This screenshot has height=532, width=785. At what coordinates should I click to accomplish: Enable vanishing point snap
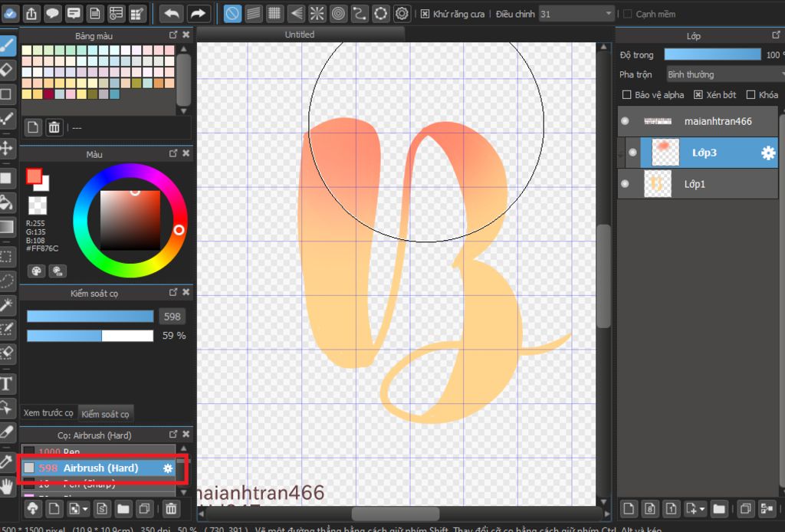(296, 14)
